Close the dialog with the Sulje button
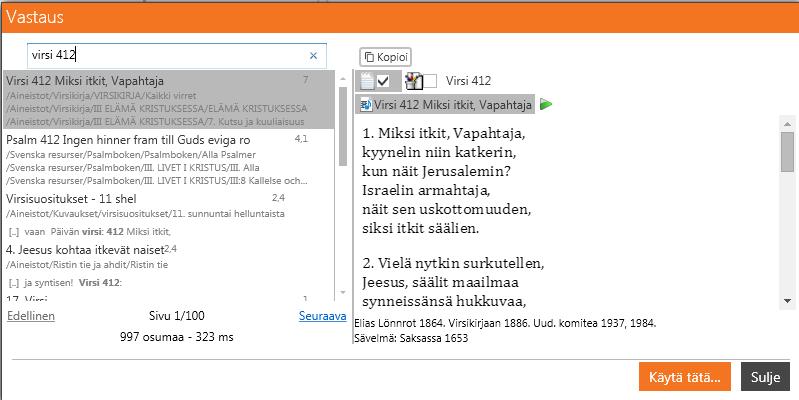799x400 pixels. coord(765,377)
